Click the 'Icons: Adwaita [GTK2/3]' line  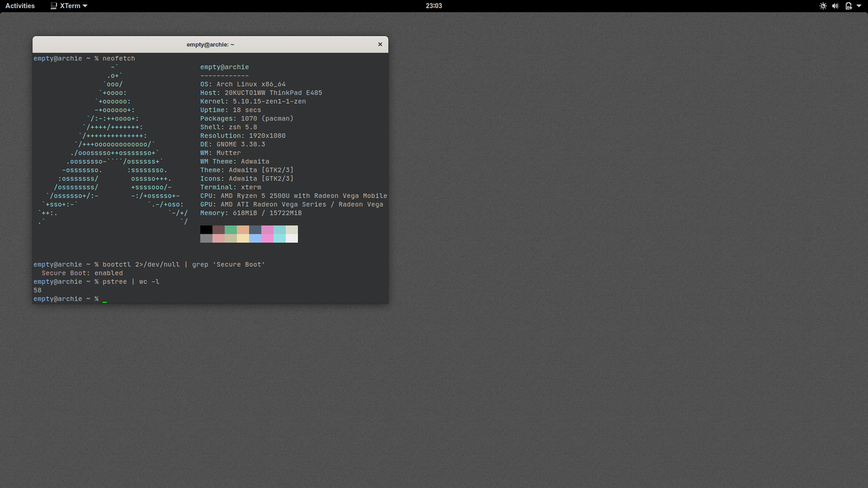pos(247,179)
